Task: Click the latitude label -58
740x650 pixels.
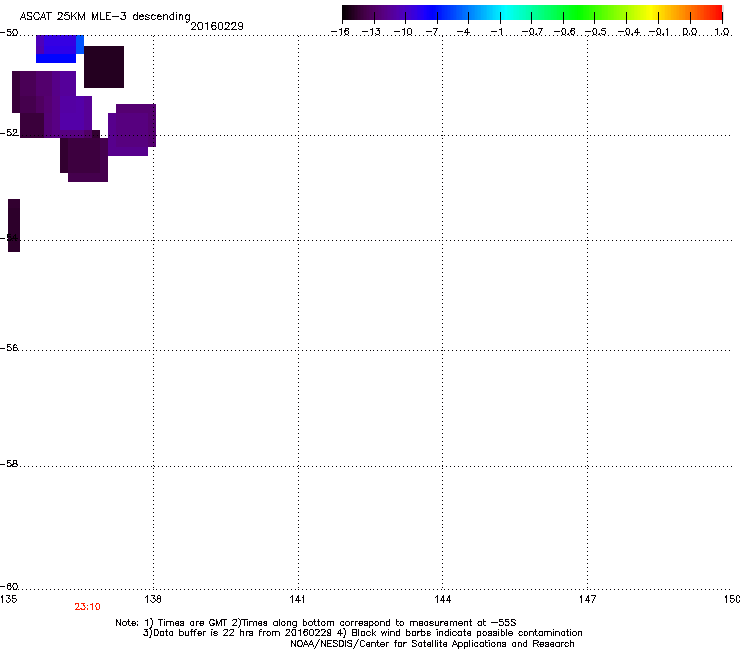Action: tap(9, 464)
